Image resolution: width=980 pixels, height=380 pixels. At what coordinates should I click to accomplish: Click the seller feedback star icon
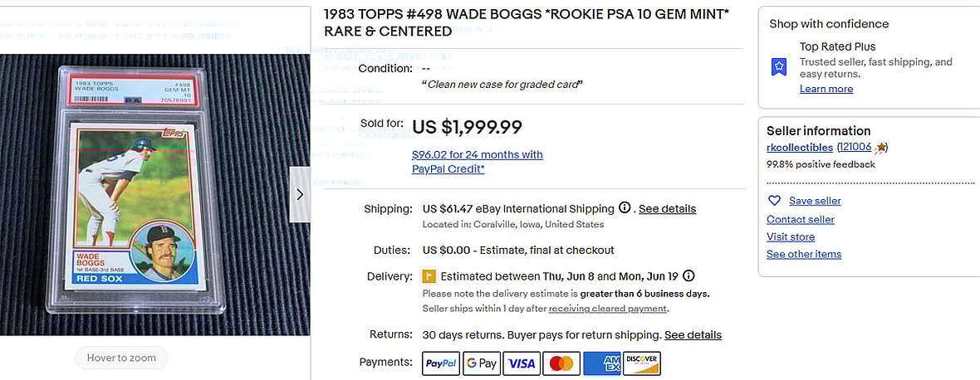pyautogui.click(x=881, y=148)
